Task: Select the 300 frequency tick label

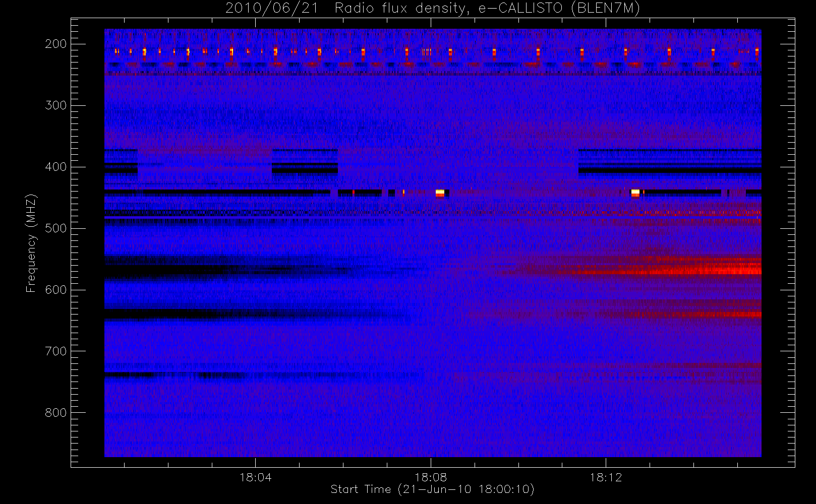Action: click(55, 105)
